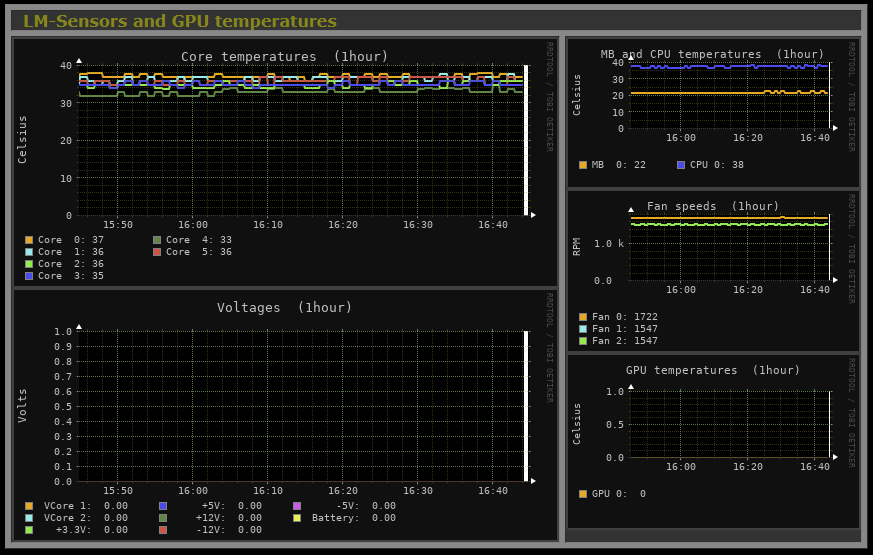Click the 'Core 0: 37' legend text
This screenshot has height=555, width=873.
(x=71, y=240)
